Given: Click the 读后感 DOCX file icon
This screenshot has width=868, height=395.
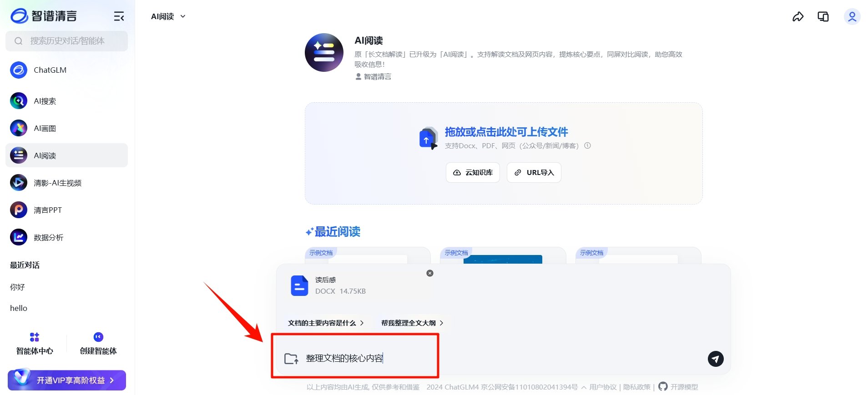Looking at the screenshot, I should (x=299, y=285).
